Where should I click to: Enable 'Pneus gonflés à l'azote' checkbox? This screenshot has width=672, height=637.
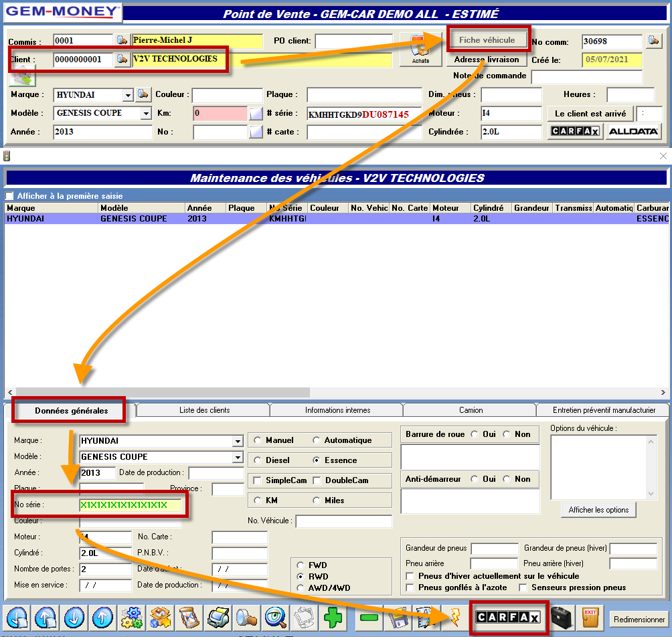tap(410, 587)
